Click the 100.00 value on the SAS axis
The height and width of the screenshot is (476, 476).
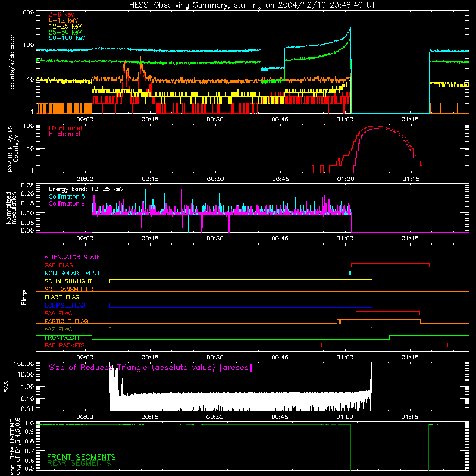tap(24, 364)
